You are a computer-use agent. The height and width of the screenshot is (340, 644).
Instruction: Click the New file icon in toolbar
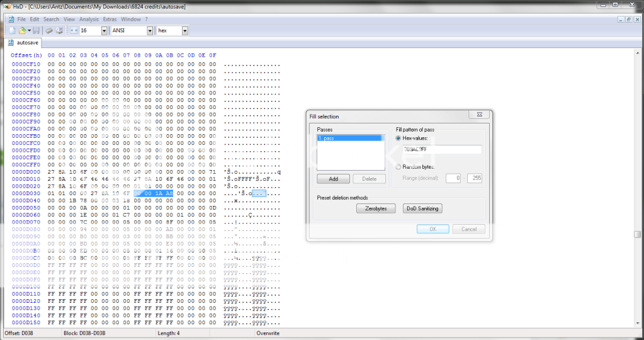coord(12,30)
